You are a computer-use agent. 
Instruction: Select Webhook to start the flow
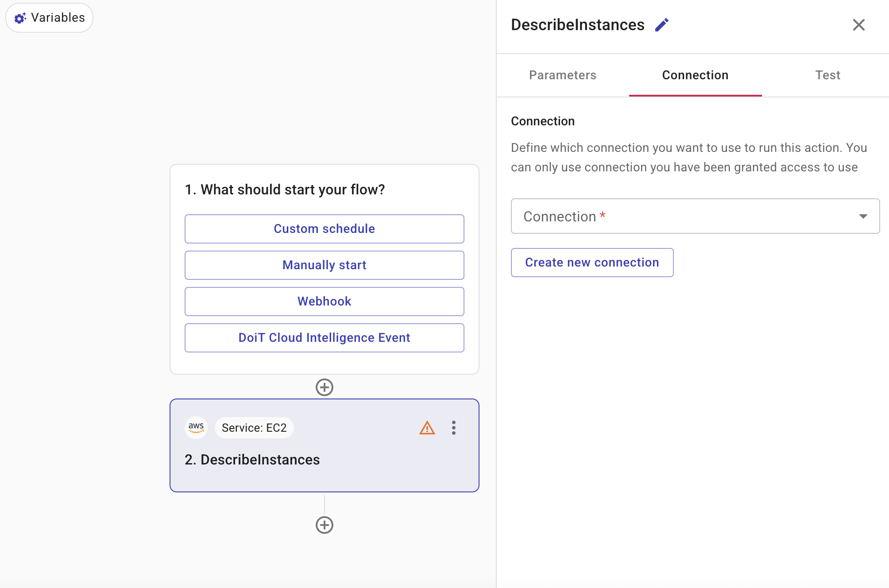[x=324, y=301]
